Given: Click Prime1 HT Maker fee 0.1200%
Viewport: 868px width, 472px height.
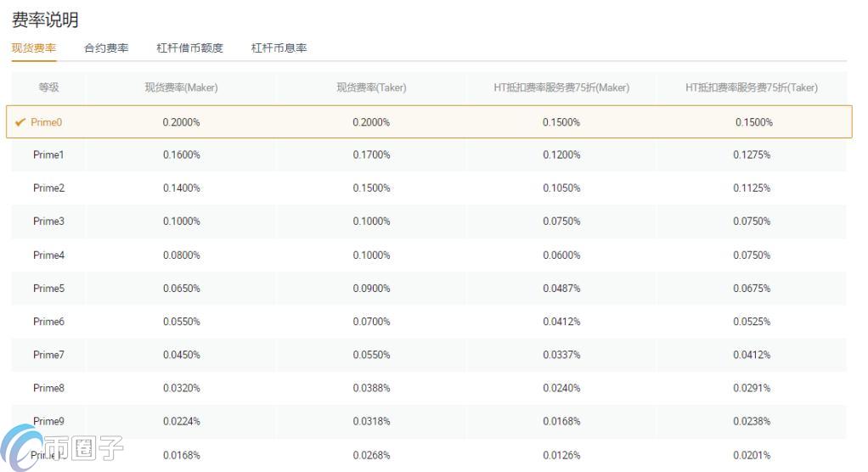Looking at the screenshot, I should pos(561,155).
